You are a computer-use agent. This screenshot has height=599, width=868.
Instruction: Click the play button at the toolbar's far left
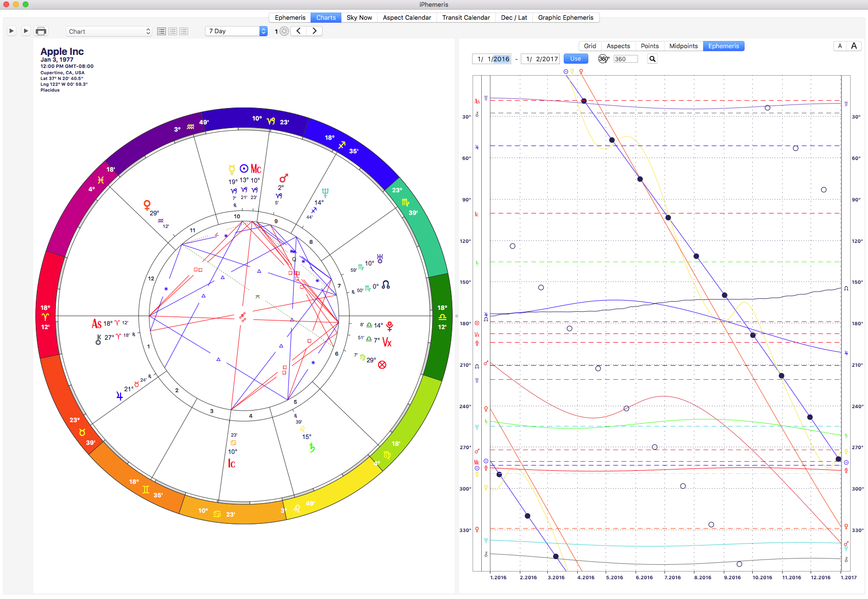pos(12,31)
